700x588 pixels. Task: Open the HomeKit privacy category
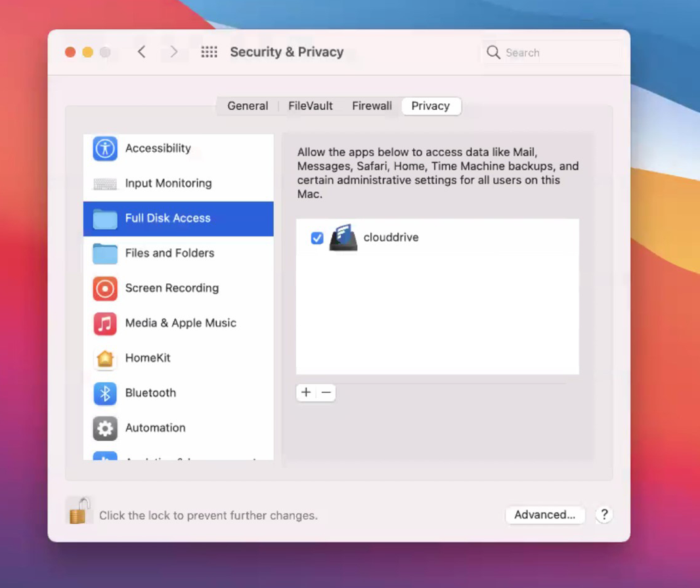click(148, 358)
